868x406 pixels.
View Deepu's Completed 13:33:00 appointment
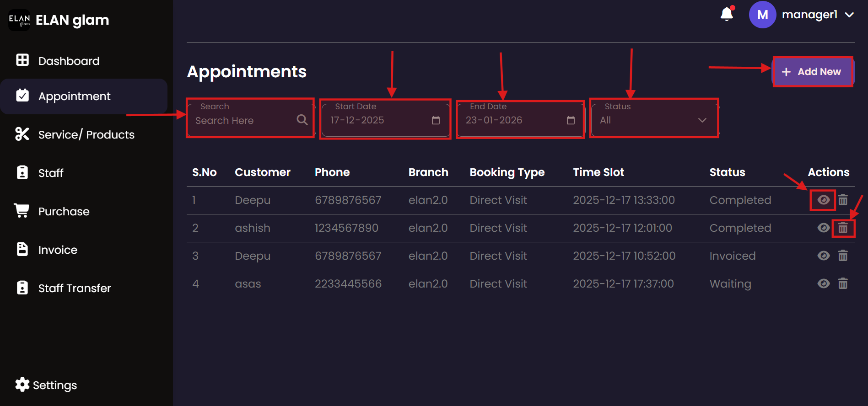point(823,200)
